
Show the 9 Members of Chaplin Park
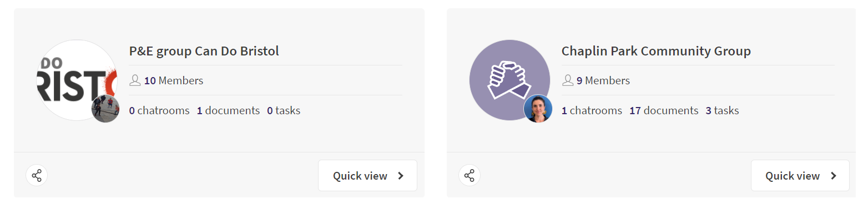(x=603, y=80)
